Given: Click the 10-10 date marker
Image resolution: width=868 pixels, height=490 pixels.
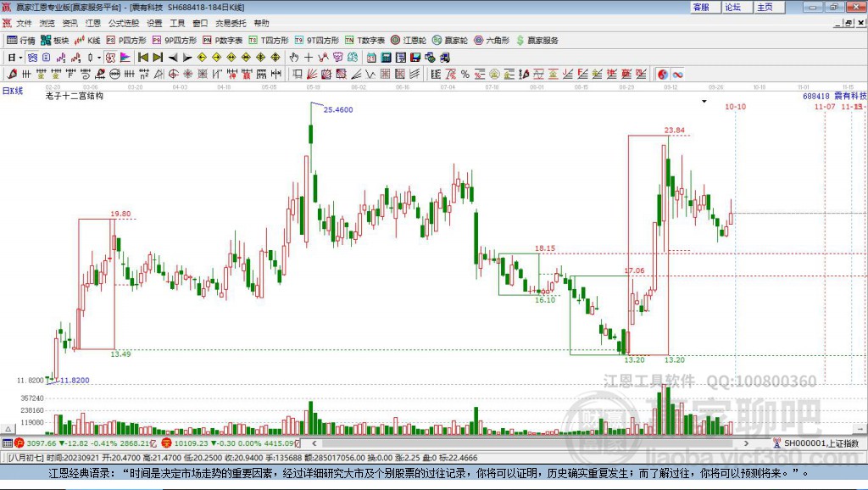Looking at the screenshot, I should (735, 106).
